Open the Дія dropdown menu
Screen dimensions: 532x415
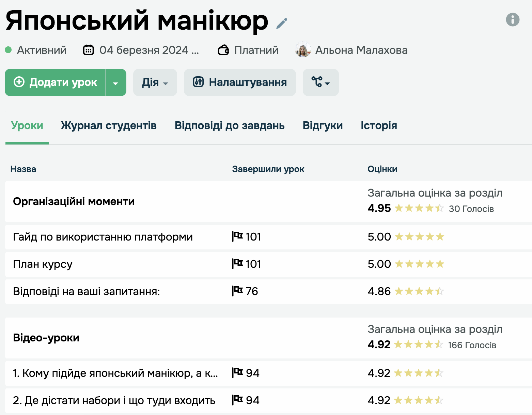click(155, 83)
